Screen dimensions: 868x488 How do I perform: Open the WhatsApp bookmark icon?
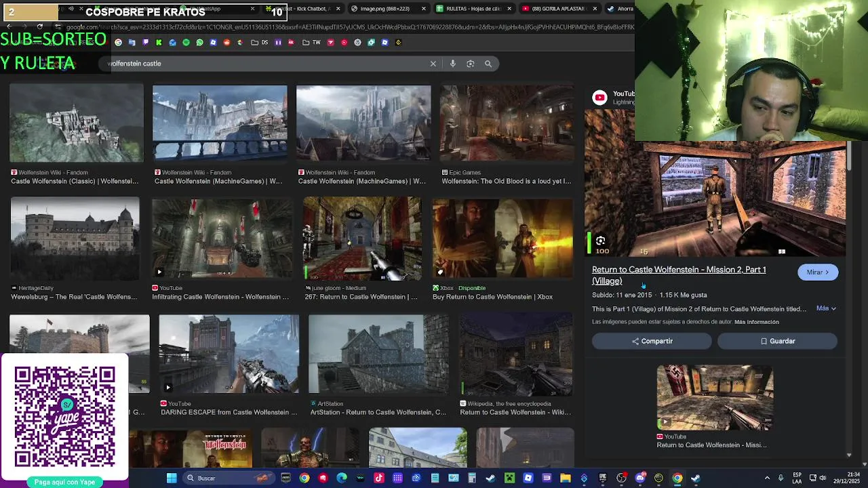200,42
